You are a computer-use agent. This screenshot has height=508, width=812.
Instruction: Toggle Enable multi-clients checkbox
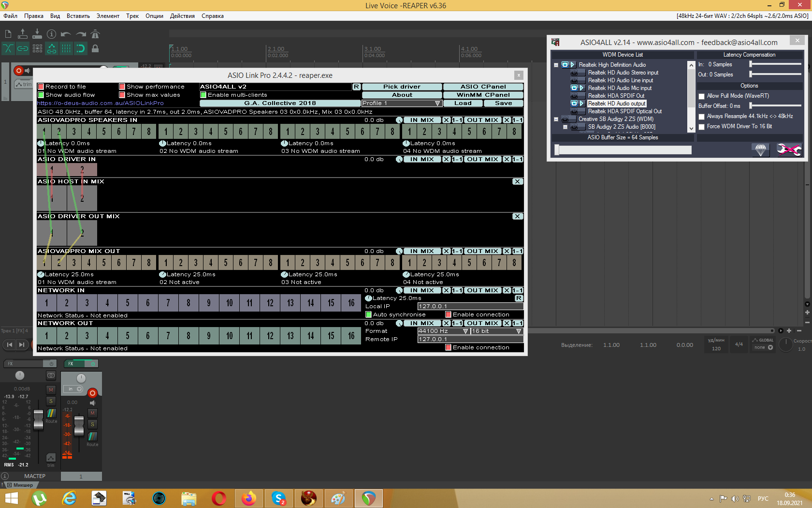coord(203,95)
